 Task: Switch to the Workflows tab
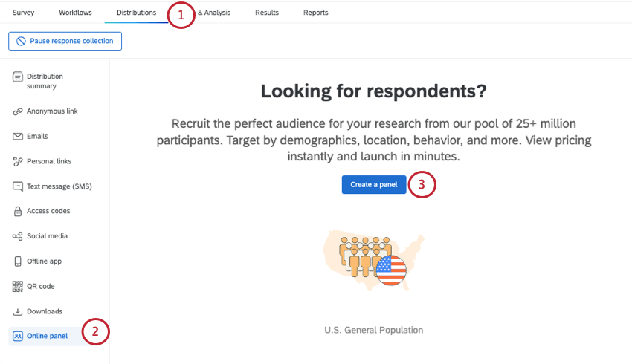point(75,13)
